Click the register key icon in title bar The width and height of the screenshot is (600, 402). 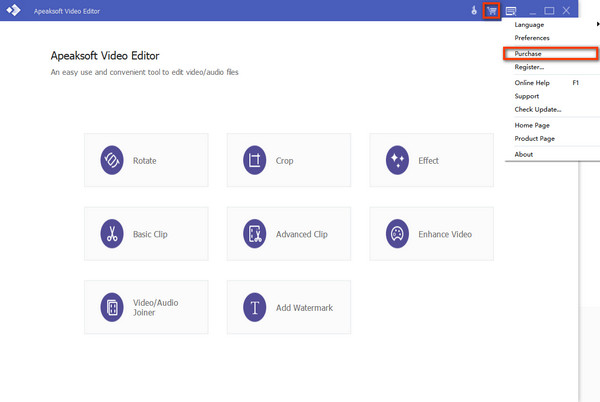(474, 10)
